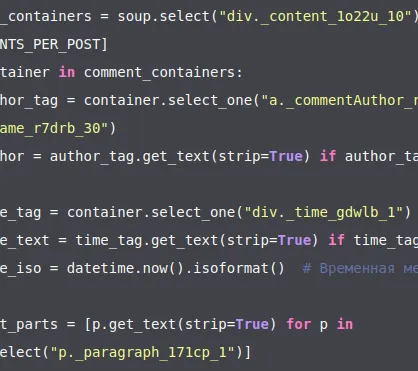418x371 pixels.
Task: Click the "div._time_gdwlb_1" string
Action: 323,212
